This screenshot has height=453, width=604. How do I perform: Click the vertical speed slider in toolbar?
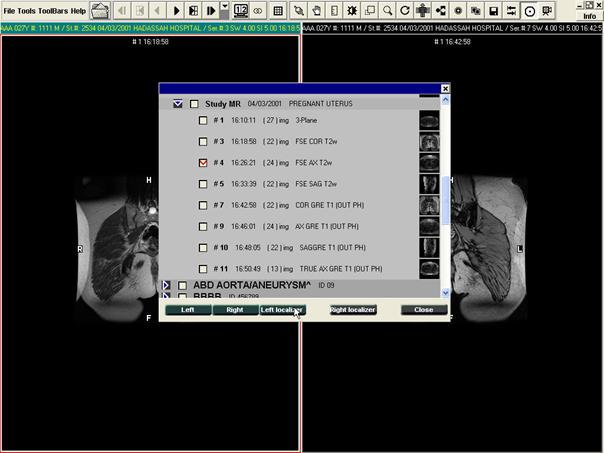224,15
